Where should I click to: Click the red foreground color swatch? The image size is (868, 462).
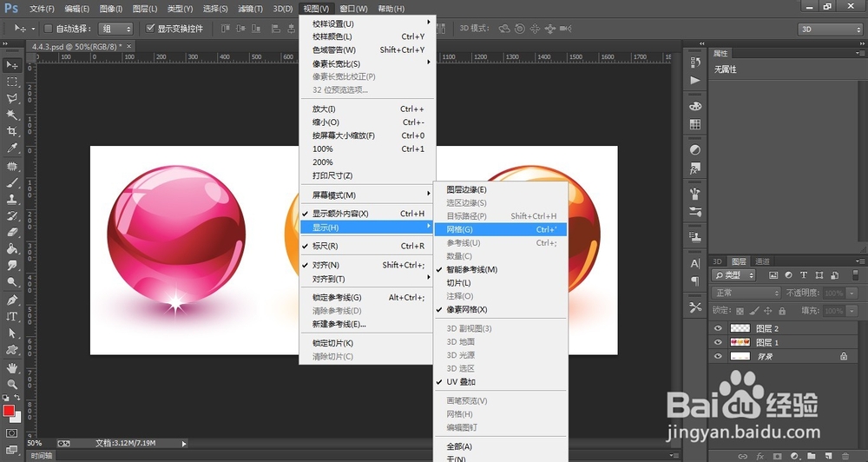[9, 411]
